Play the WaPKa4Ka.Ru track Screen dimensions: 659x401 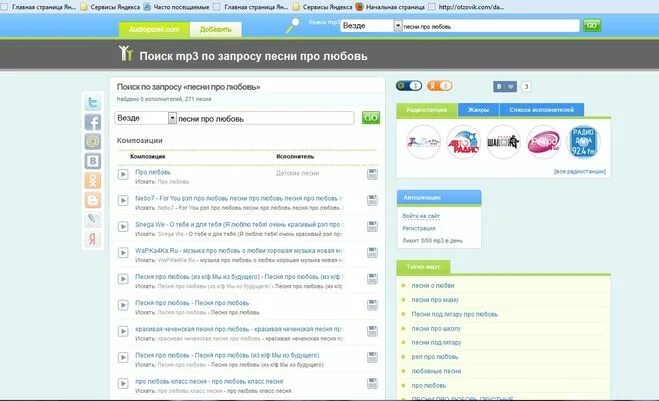click(x=123, y=253)
